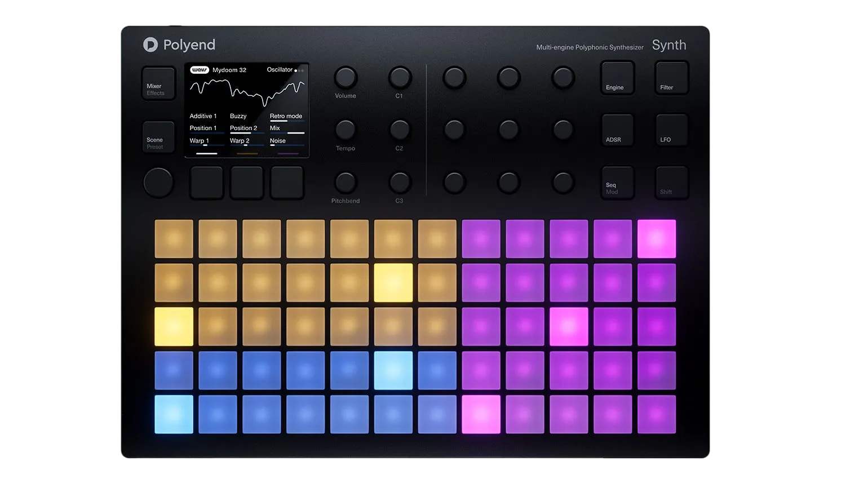Select the C2 macro knob
Screen dimensions: 868x479
pos(400,130)
